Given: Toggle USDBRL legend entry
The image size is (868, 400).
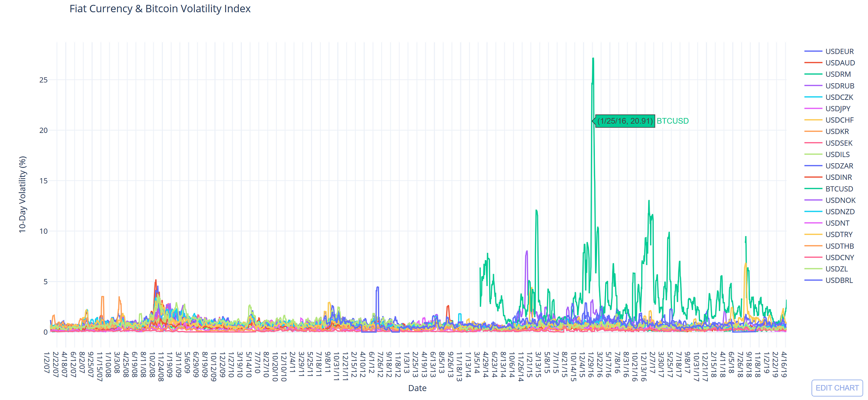Looking at the screenshot, I should [x=829, y=280].
